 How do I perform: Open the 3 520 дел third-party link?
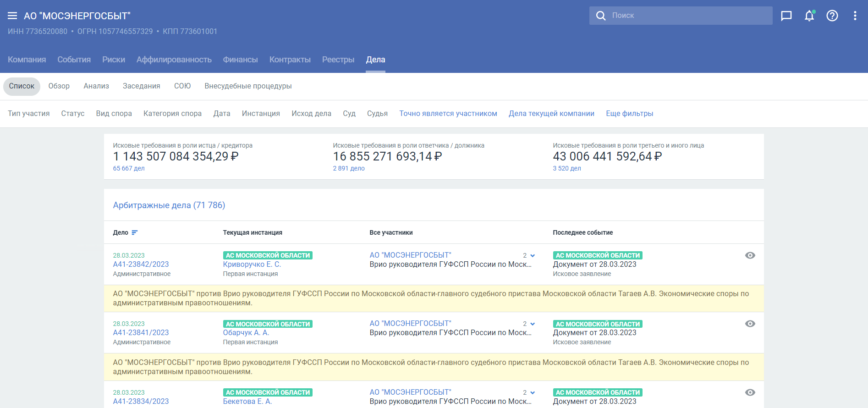(567, 168)
